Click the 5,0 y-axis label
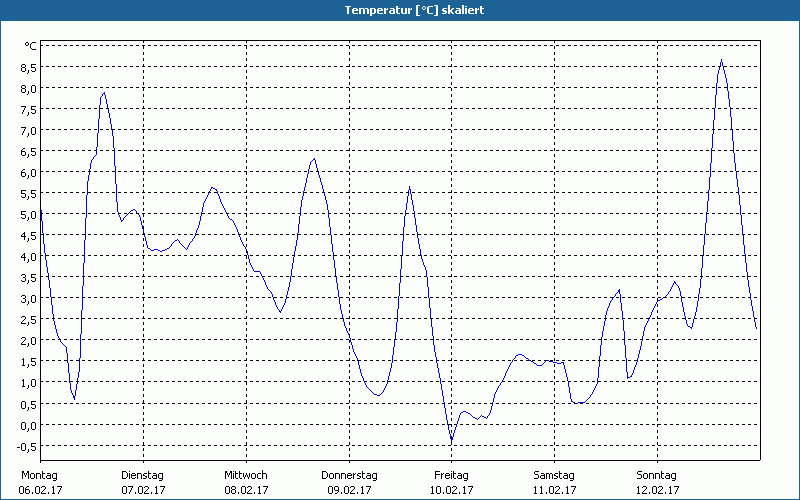Viewport: 800px width, 500px height. pyautogui.click(x=28, y=214)
